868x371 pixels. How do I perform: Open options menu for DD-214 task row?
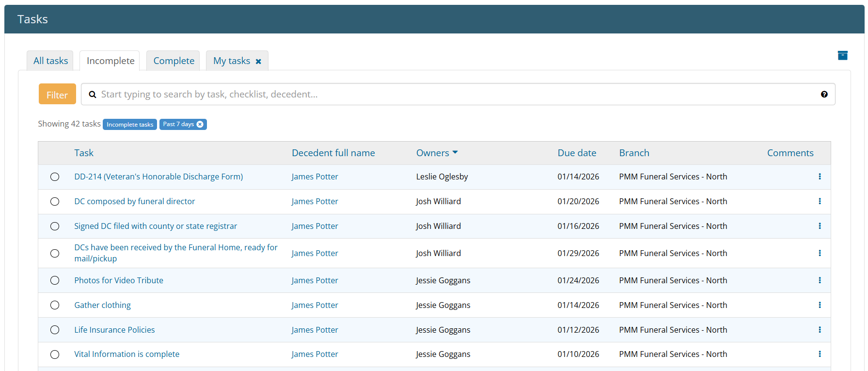pyautogui.click(x=820, y=177)
